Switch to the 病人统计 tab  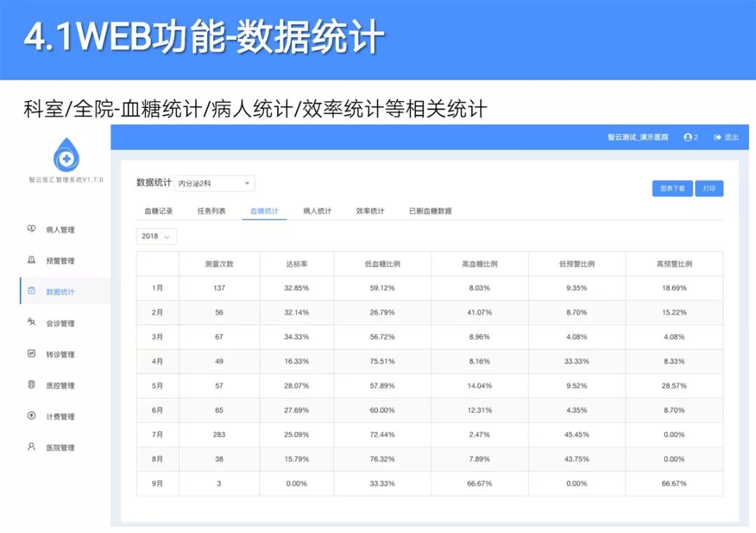click(x=317, y=211)
